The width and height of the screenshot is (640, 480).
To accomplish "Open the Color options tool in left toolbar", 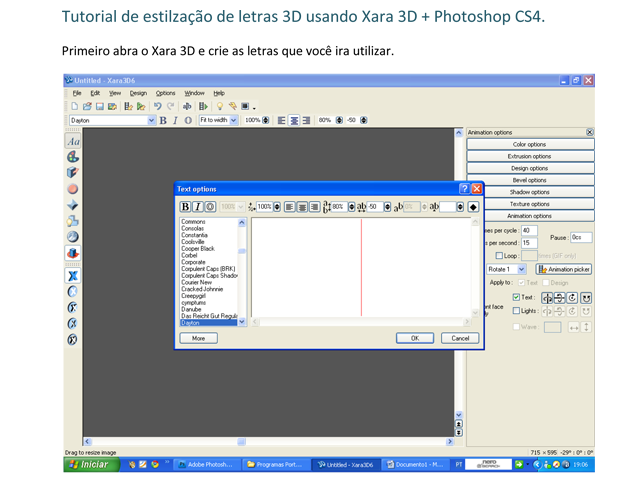I will [73, 158].
